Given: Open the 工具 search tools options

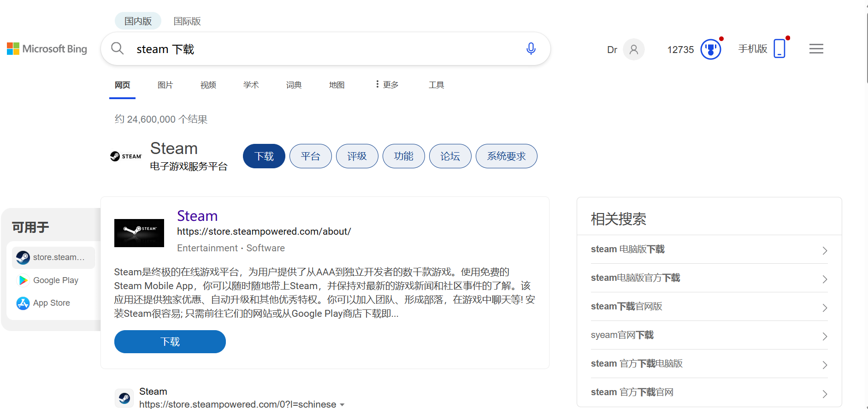Looking at the screenshot, I should click(436, 85).
